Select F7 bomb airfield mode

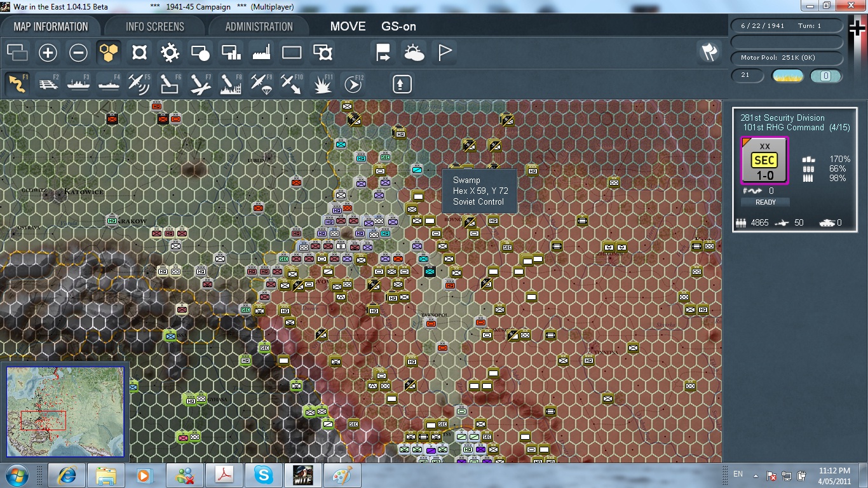[x=201, y=84]
